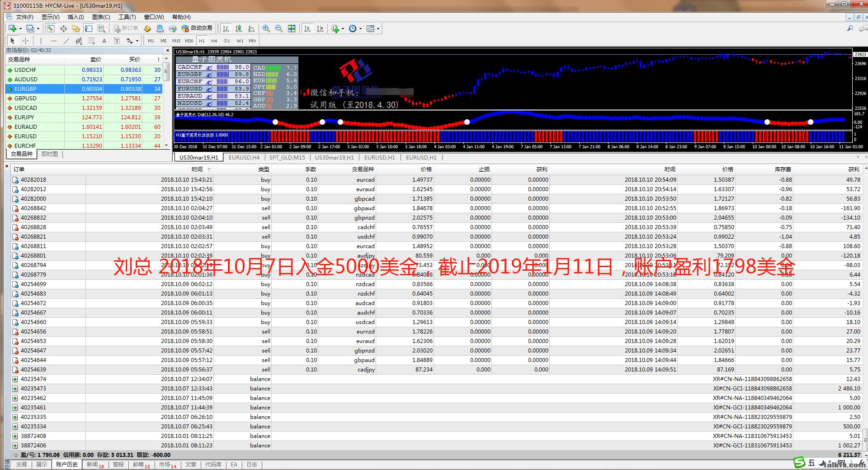Toggle chart auto scroll icon
This screenshot has height=470, width=868.
pos(307,28)
